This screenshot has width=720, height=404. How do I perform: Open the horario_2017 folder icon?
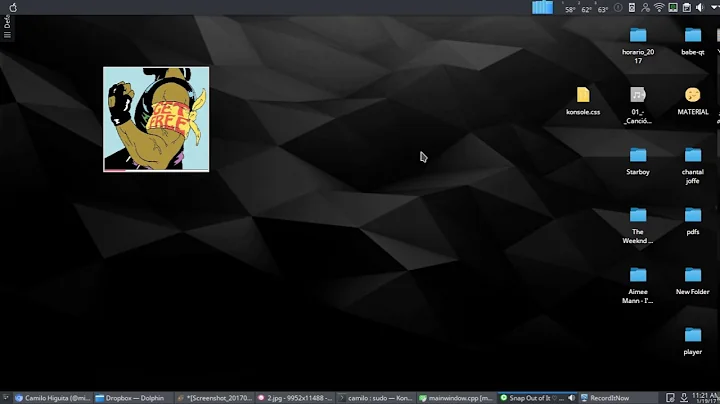pyautogui.click(x=638, y=35)
